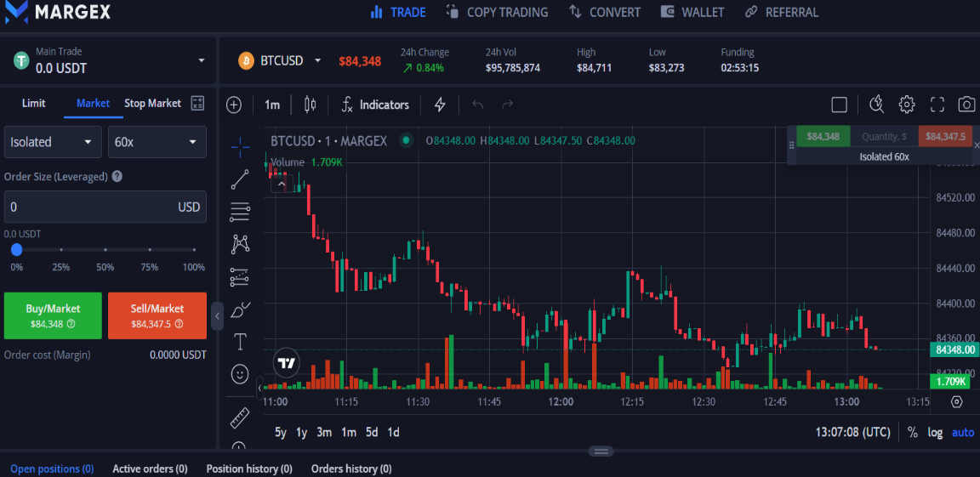This screenshot has width=980, height=477.
Task: Open the Isolated margin mode dropdown
Action: pyautogui.click(x=53, y=142)
